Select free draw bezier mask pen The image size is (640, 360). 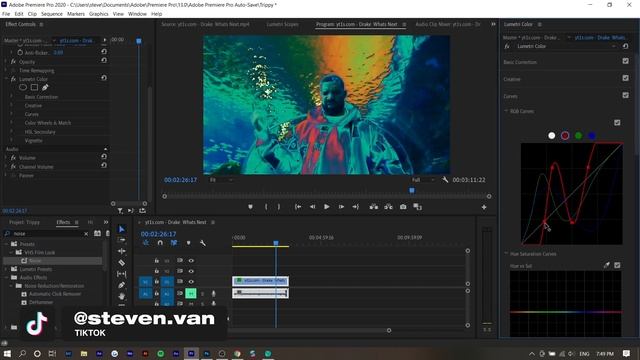click(45, 87)
